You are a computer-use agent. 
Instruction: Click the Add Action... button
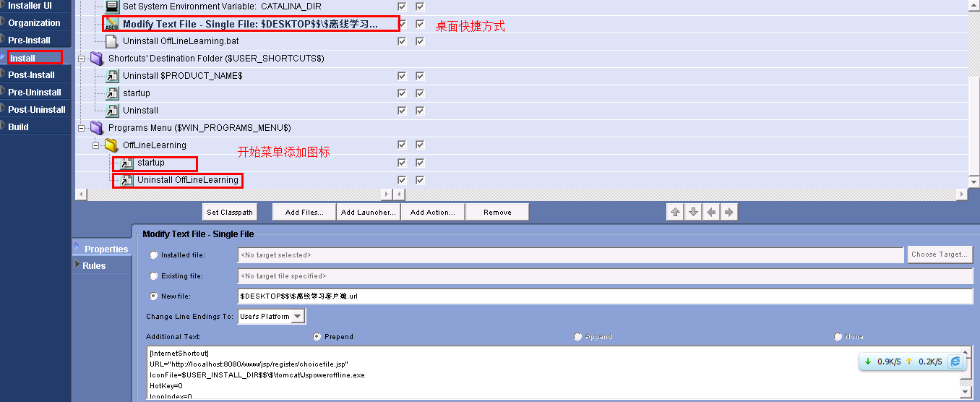coord(432,212)
